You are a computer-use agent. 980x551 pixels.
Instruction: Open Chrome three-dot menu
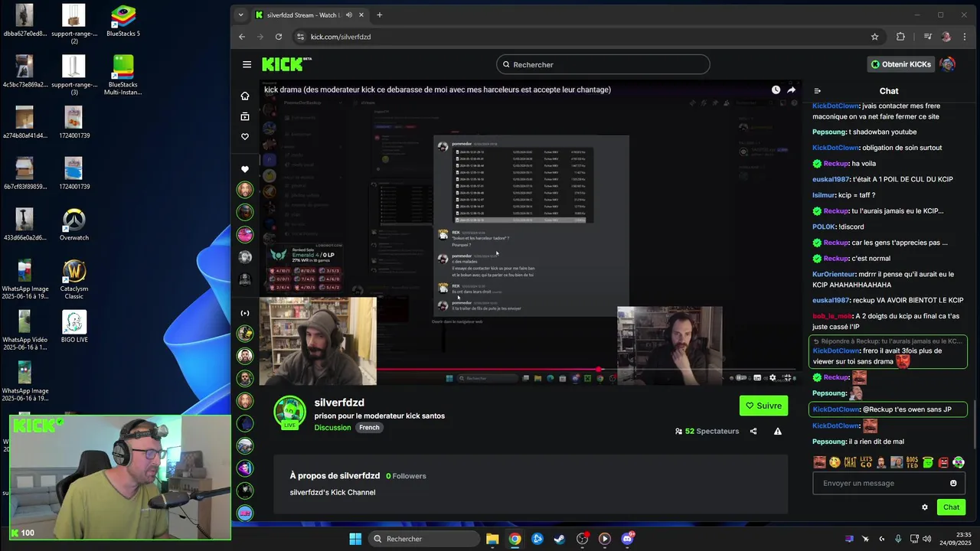[x=965, y=37]
